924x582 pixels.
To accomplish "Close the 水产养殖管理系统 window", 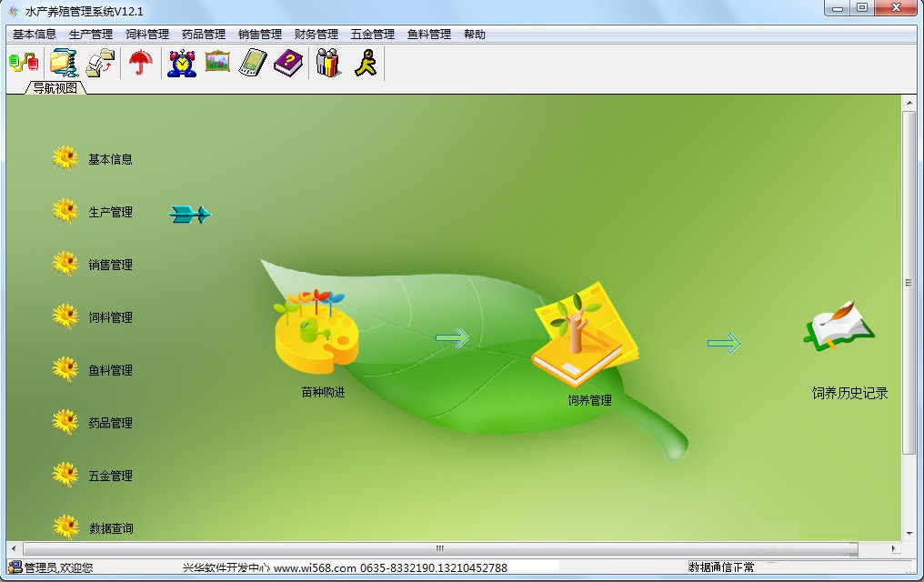I will coord(897,8).
